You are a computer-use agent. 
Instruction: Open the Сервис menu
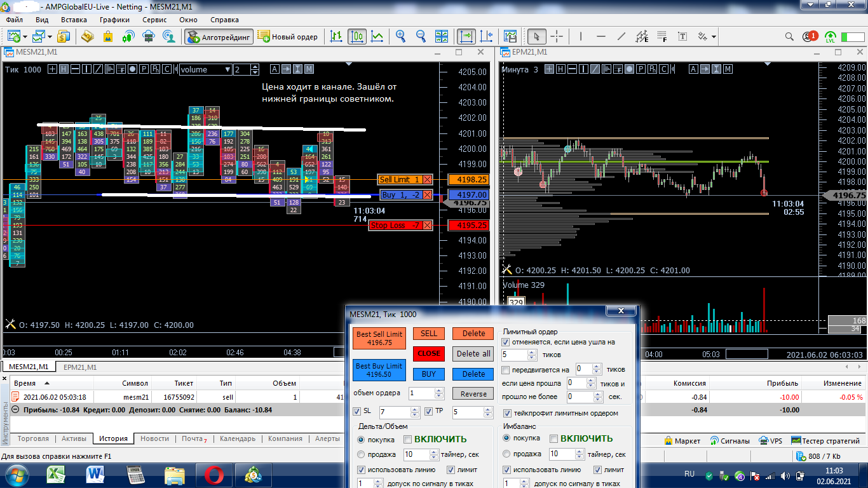tap(154, 20)
